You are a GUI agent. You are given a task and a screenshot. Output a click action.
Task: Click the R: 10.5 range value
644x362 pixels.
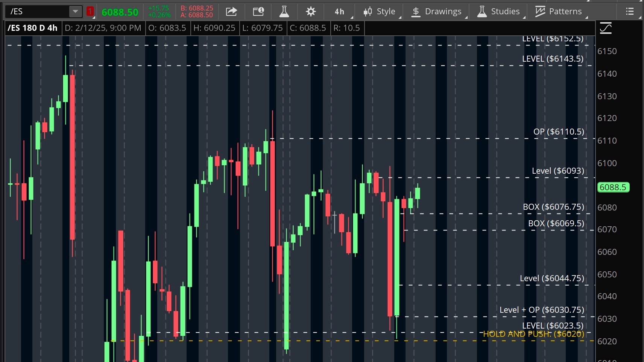(347, 28)
